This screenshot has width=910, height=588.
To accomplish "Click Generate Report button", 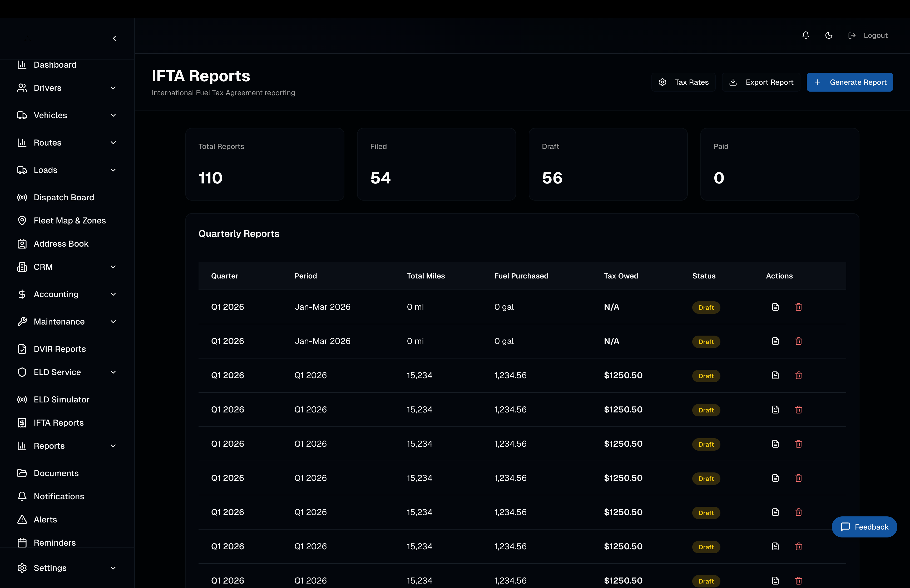I will pyautogui.click(x=850, y=82).
